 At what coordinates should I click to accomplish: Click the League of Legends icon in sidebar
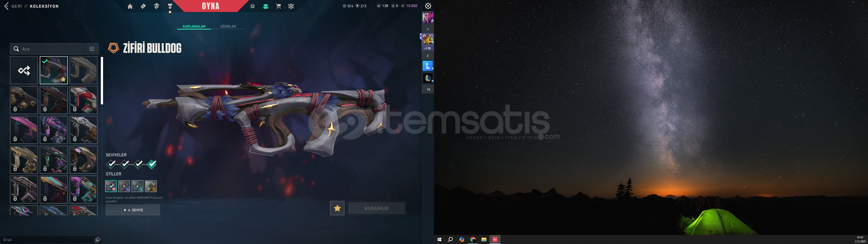(428, 79)
